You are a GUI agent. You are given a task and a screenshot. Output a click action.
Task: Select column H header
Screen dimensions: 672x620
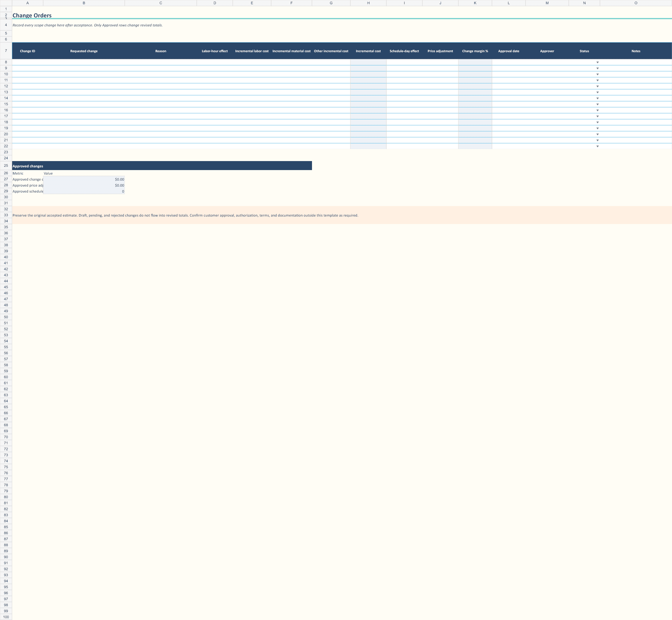point(368,3)
